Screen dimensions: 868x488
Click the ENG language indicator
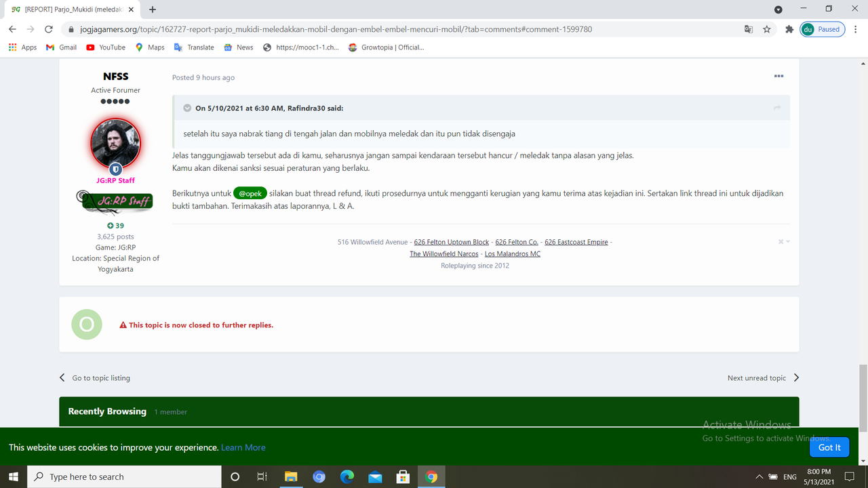click(790, 477)
